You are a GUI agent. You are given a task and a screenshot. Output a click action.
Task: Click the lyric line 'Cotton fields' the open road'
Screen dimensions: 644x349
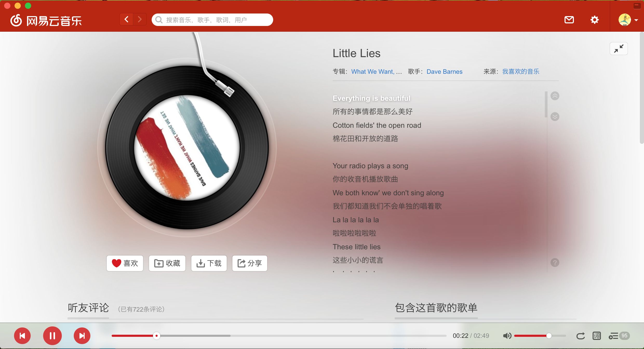click(377, 125)
